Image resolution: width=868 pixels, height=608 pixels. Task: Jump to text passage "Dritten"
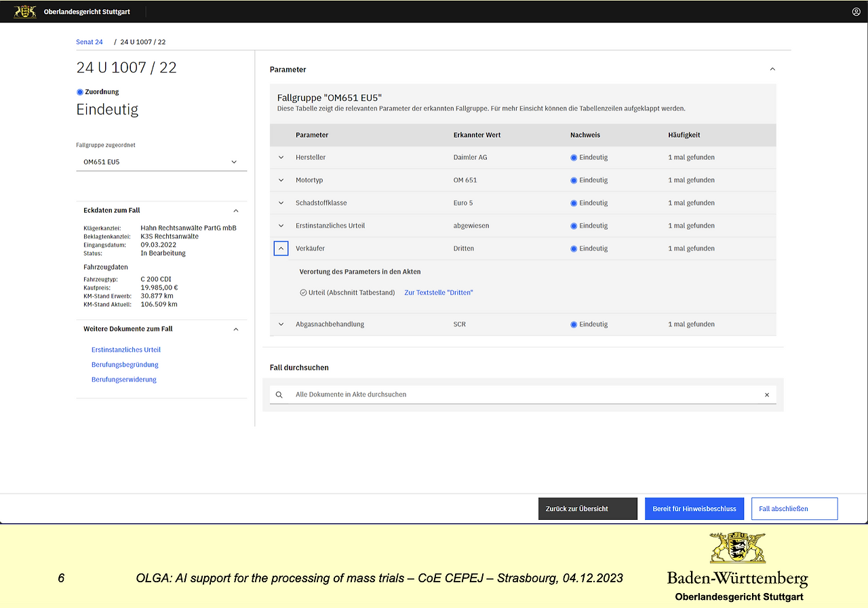point(439,293)
